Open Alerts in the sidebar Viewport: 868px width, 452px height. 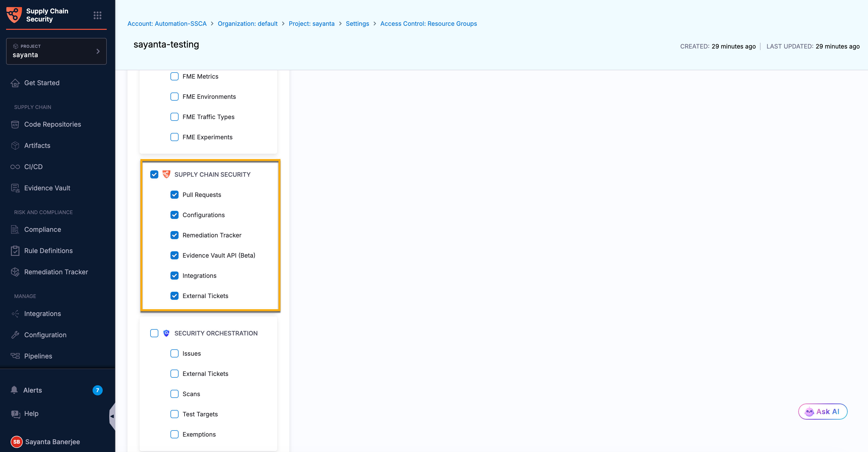(x=33, y=390)
